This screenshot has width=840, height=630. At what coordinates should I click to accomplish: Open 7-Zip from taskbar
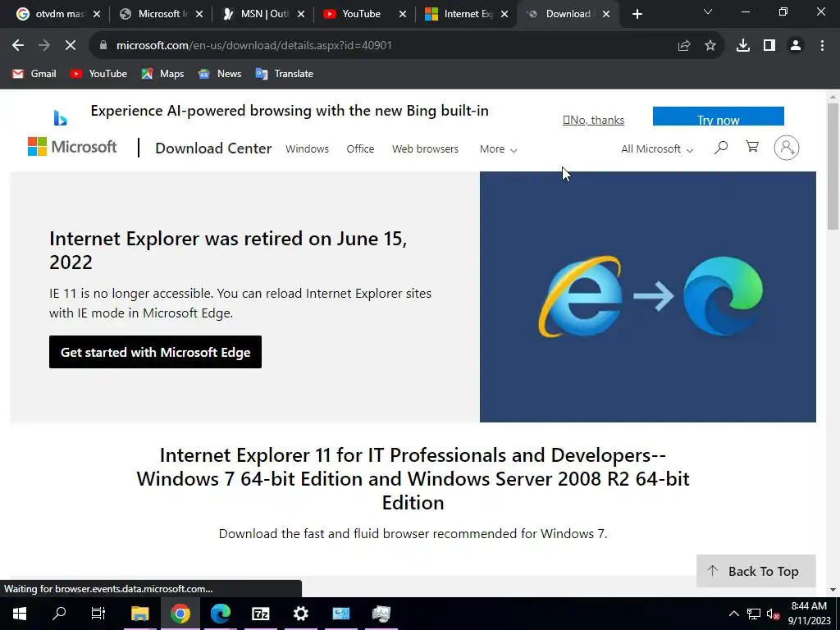click(260, 614)
